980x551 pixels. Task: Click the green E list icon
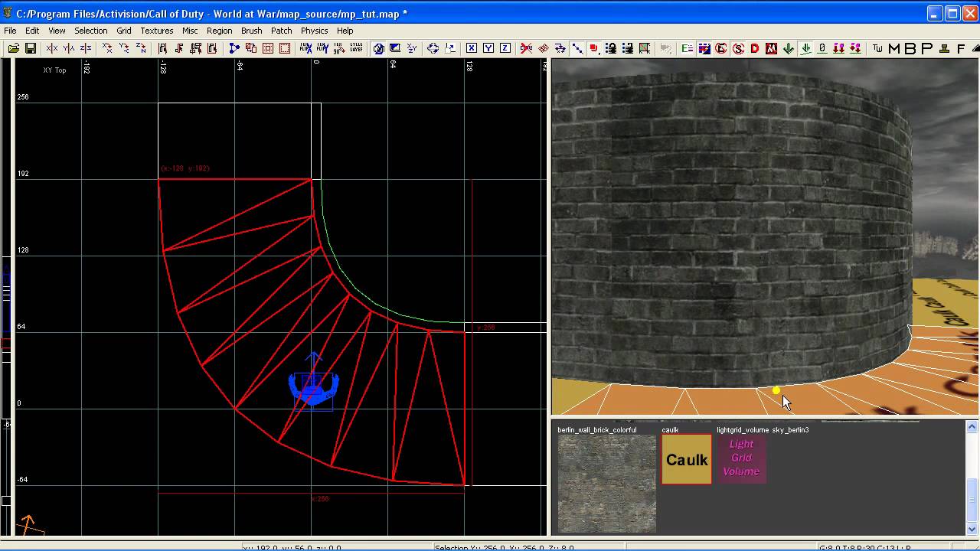click(688, 48)
